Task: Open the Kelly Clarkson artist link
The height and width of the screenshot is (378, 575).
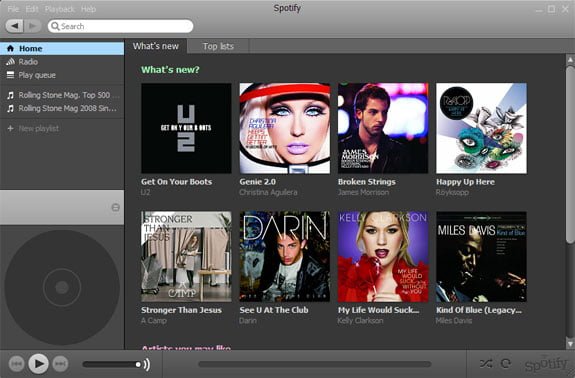Action: [360, 321]
